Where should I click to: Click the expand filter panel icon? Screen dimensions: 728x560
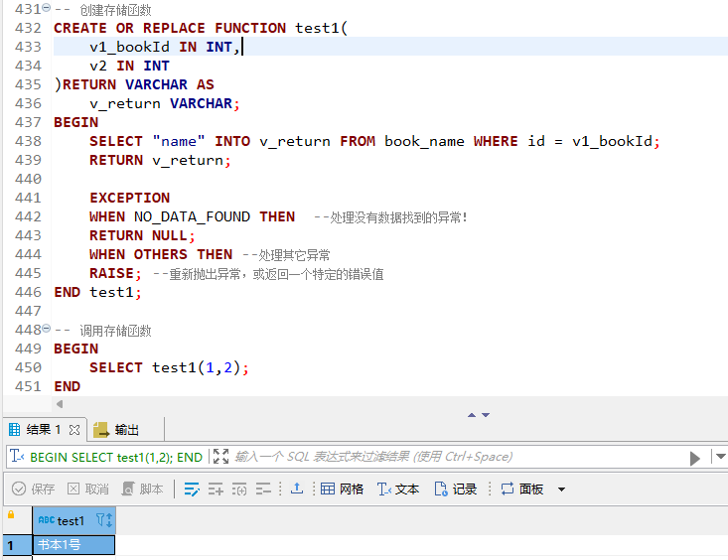(x=220, y=457)
